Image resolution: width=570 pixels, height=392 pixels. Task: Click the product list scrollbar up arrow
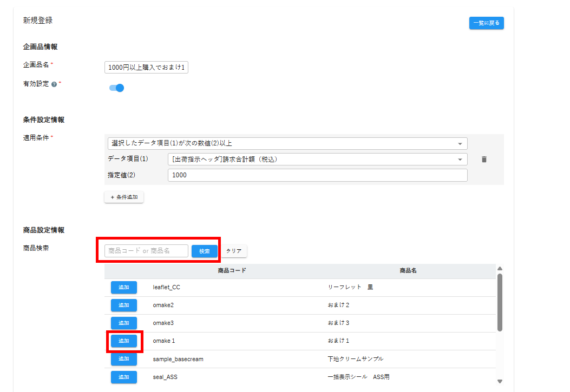500,269
